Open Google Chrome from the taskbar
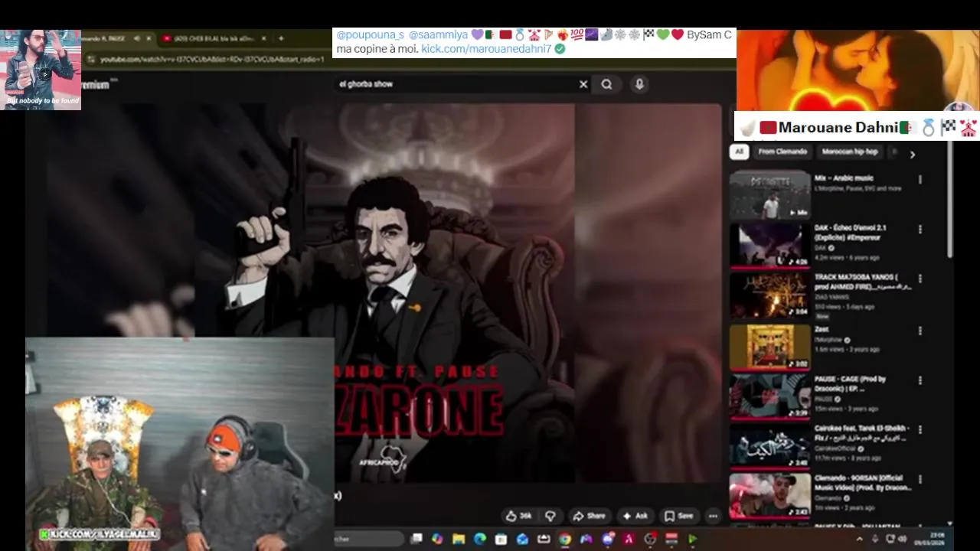Screen dimensions: 980x551 (564, 539)
